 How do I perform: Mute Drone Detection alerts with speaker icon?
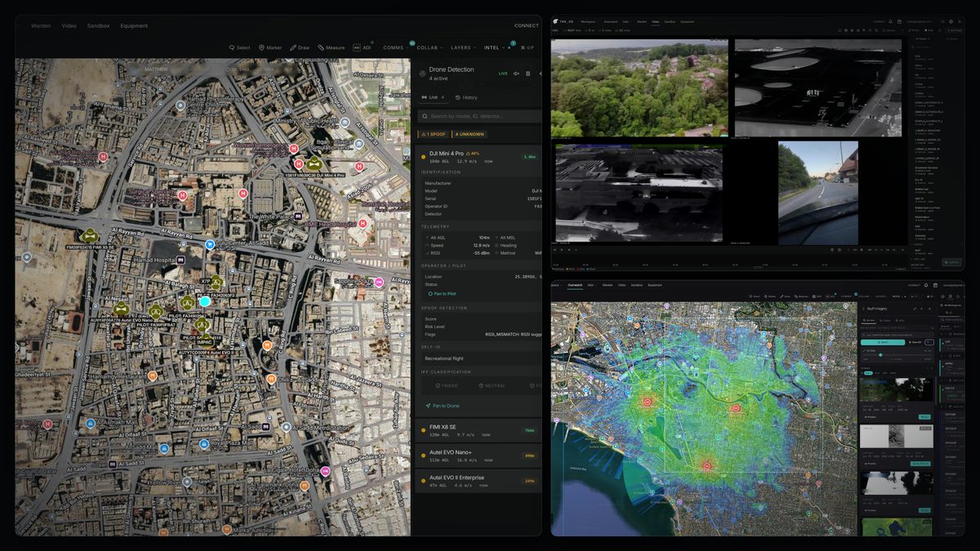[516, 73]
